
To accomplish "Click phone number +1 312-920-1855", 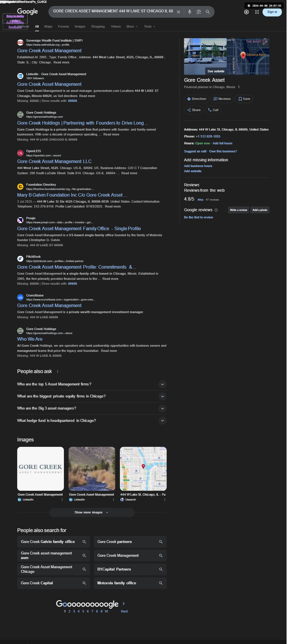I will [x=208, y=137].
